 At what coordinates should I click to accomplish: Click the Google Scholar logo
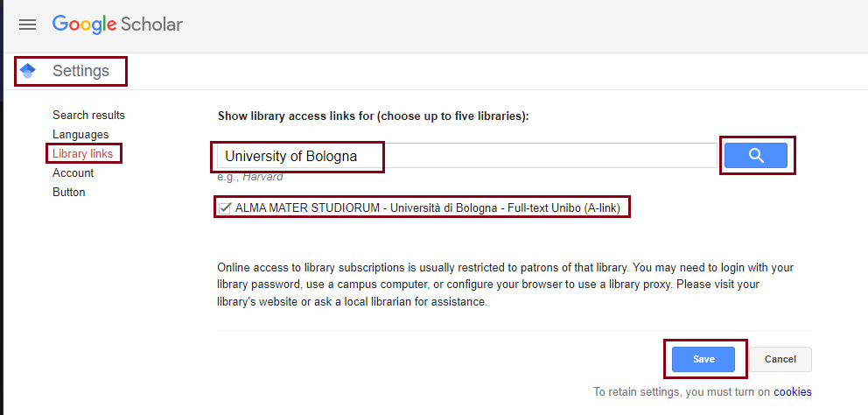click(117, 25)
